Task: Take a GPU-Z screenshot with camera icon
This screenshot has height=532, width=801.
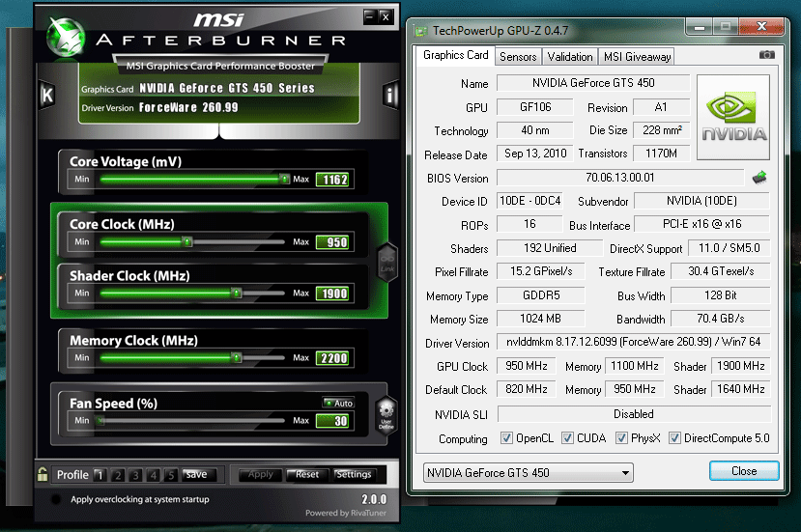Action: coord(767,55)
